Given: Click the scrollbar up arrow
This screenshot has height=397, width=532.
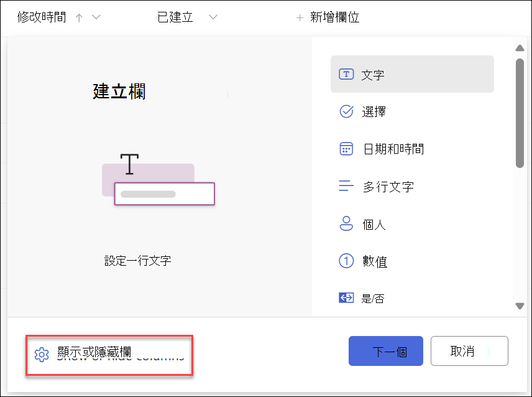Looking at the screenshot, I should point(520,48).
